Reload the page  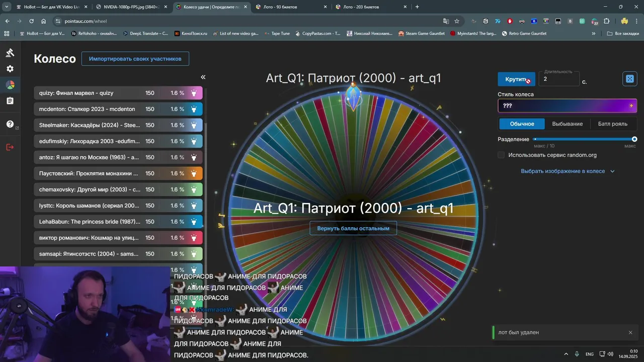coord(31,21)
